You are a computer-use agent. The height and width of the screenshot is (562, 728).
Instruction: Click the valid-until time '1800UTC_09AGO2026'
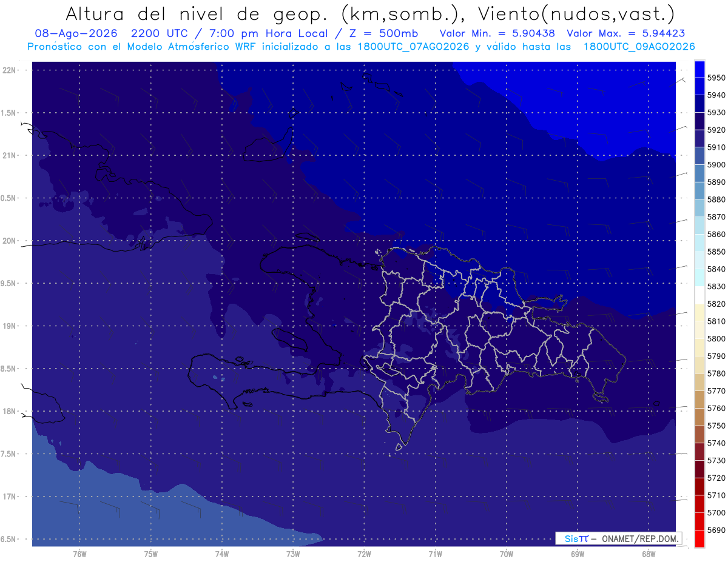pos(639,47)
